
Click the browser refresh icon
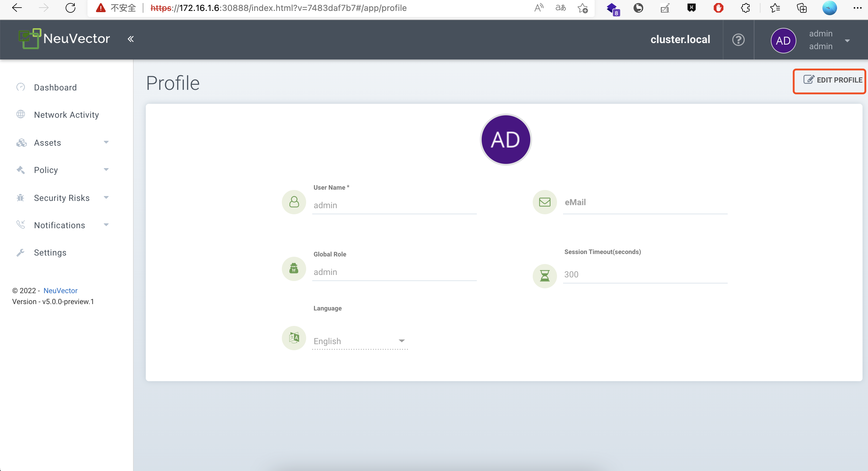pyautogui.click(x=70, y=8)
